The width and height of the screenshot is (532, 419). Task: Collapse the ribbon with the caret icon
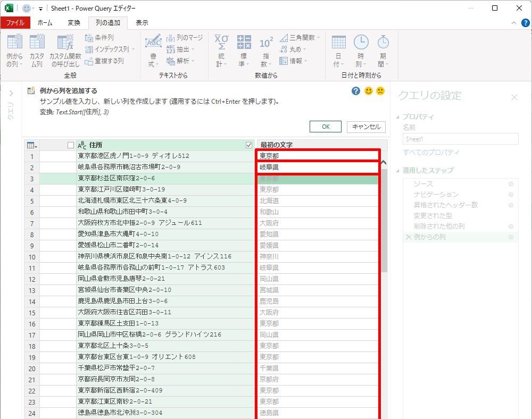(x=513, y=23)
